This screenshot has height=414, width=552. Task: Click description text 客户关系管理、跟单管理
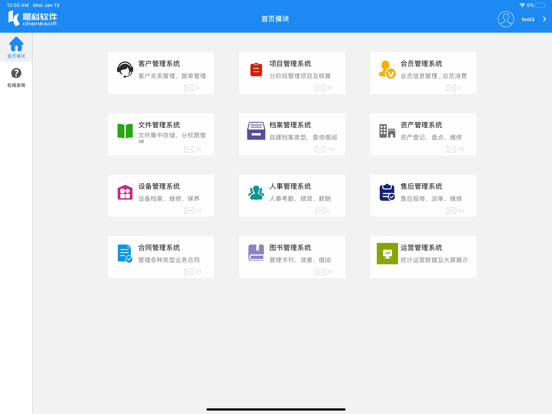[x=172, y=76]
